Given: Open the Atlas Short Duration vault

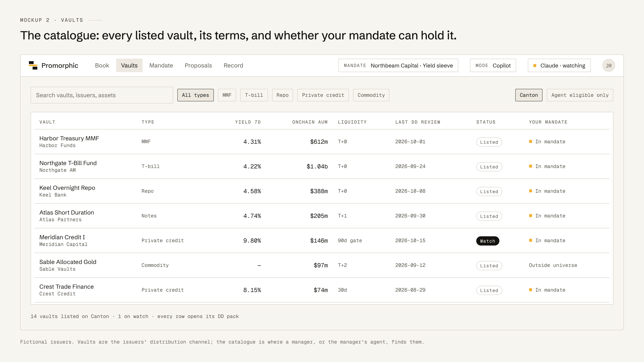Looking at the screenshot, I should pos(322,216).
